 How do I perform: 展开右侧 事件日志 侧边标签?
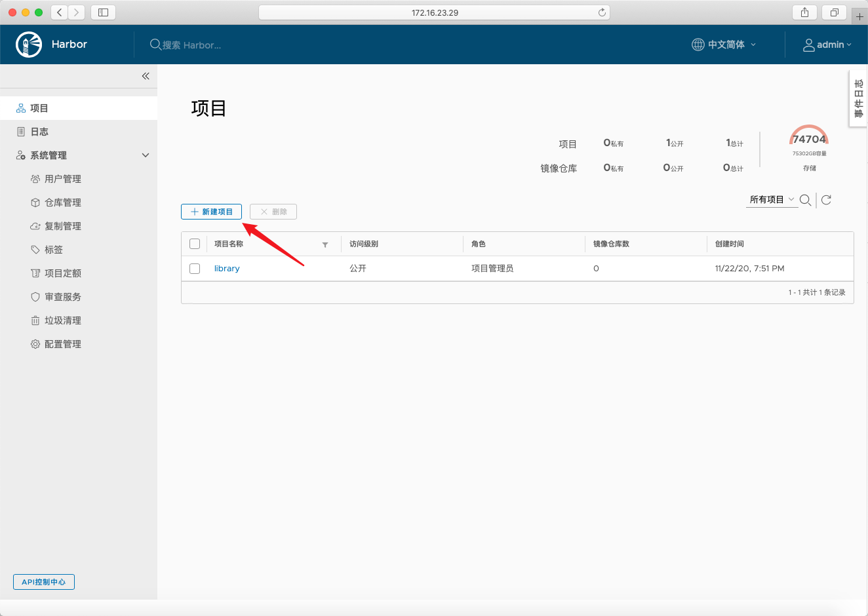coord(858,99)
